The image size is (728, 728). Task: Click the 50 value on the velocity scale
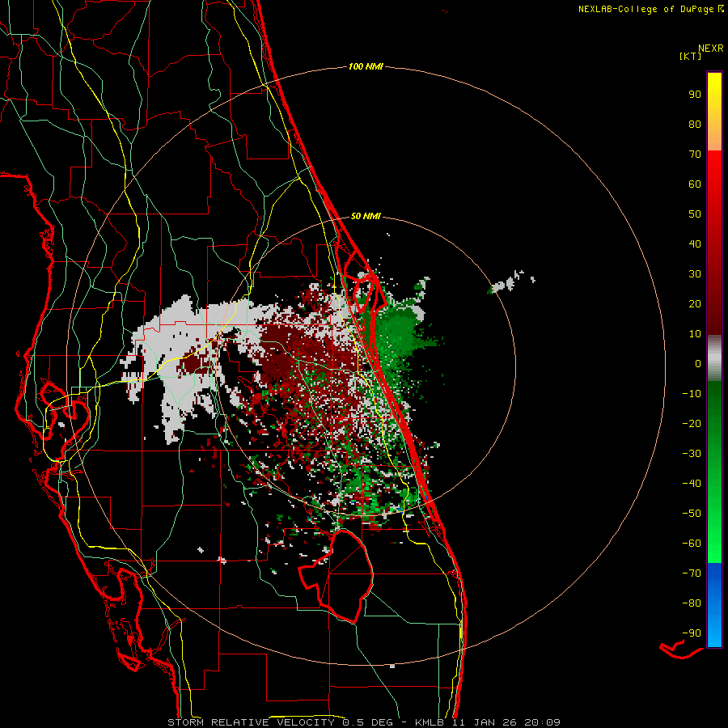(695, 214)
